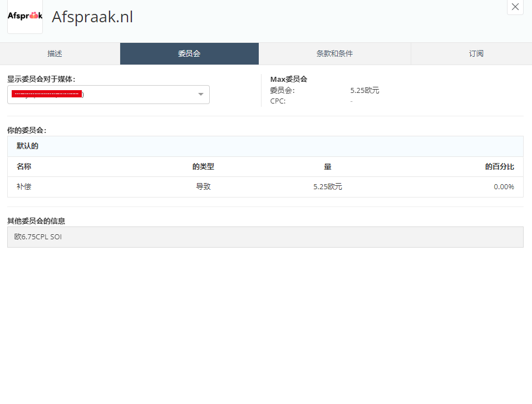Click the Afspraak logo thumbnail
The width and height of the screenshot is (532, 404).
(25, 16)
